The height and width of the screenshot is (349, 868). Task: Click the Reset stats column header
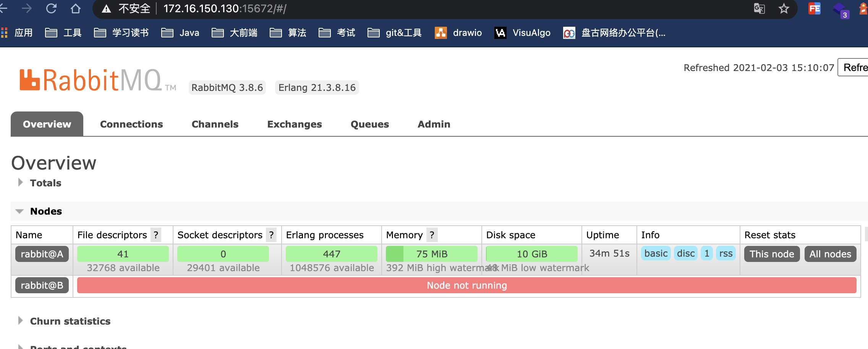pyautogui.click(x=770, y=235)
